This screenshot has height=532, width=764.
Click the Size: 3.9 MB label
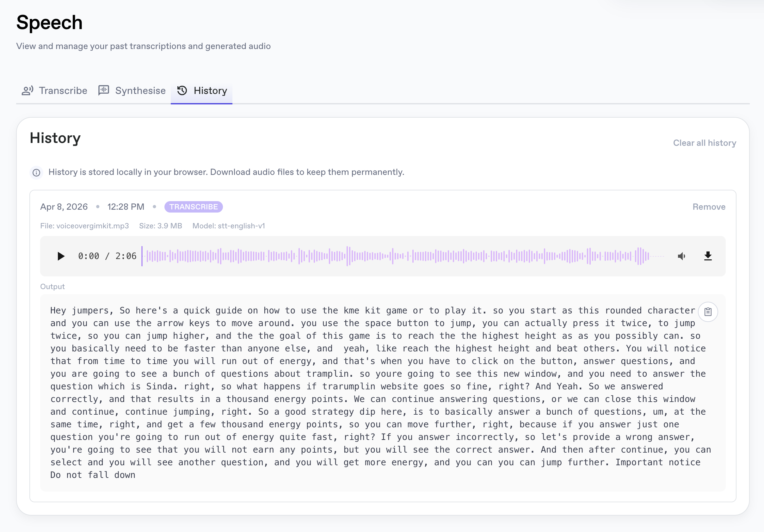(x=160, y=226)
